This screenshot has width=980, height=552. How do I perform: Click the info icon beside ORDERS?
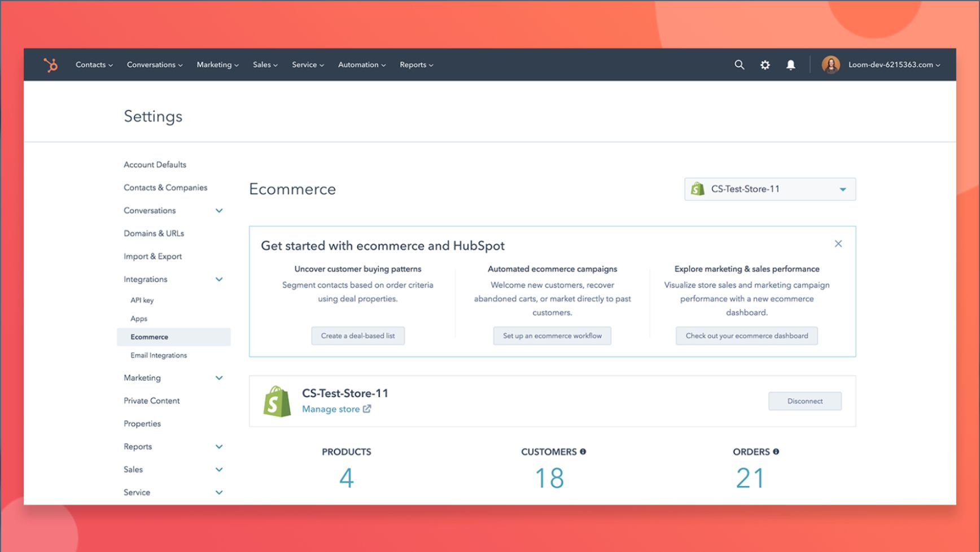(x=777, y=451)
